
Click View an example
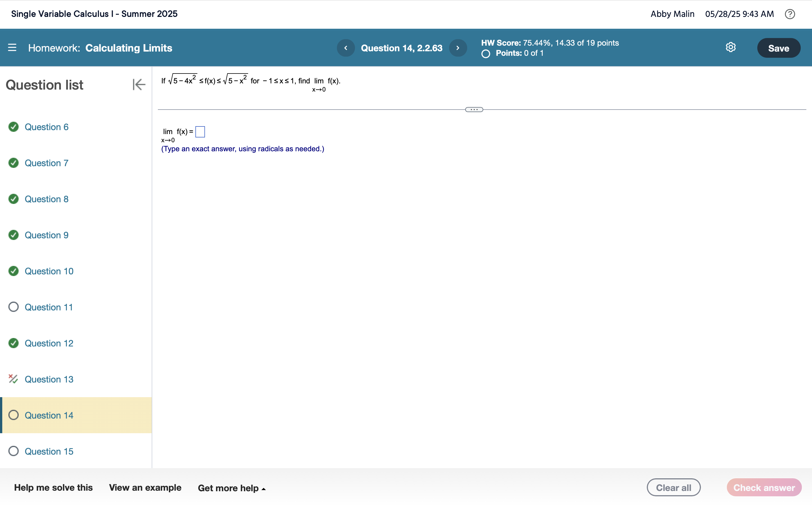tap(145, 488)
